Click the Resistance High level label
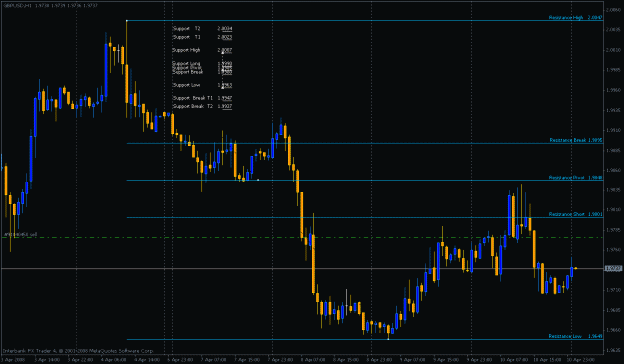The image size is (624, 364). (575, 18)
